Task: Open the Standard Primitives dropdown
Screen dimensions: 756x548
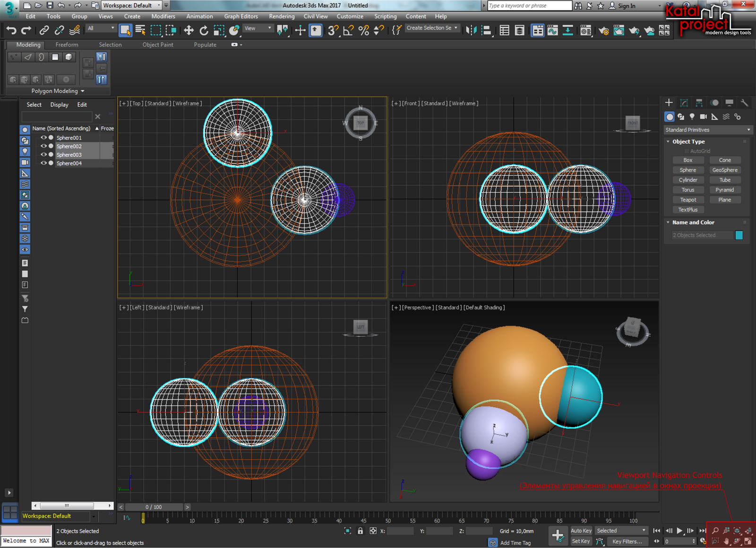Action: [707, 130]
